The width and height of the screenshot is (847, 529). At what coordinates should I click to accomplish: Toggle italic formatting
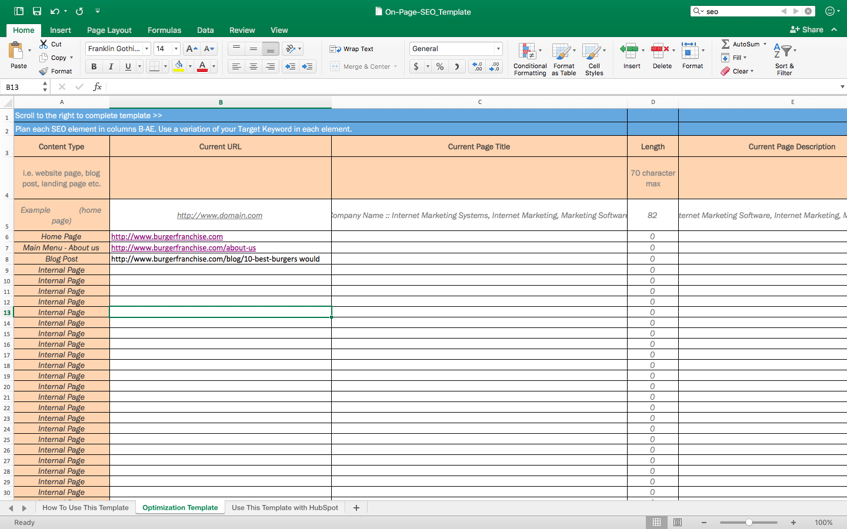pyautogui.click(x=111, y=67)
